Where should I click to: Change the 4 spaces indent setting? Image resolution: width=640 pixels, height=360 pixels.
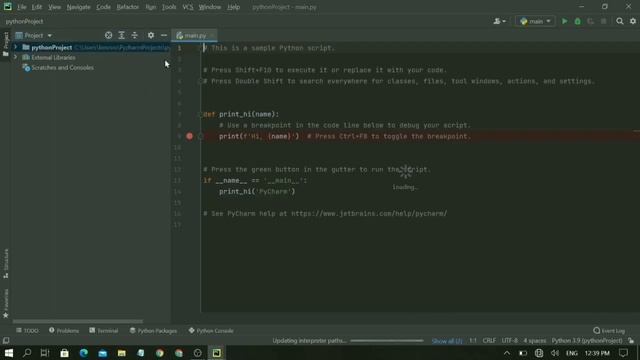coord(535,341)
